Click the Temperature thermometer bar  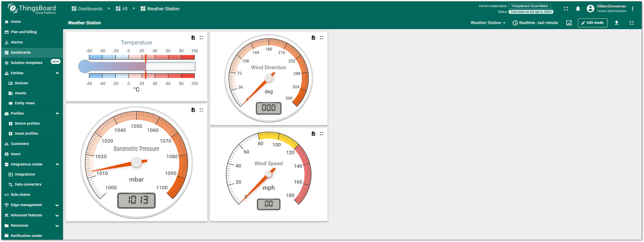click(137, 67)
